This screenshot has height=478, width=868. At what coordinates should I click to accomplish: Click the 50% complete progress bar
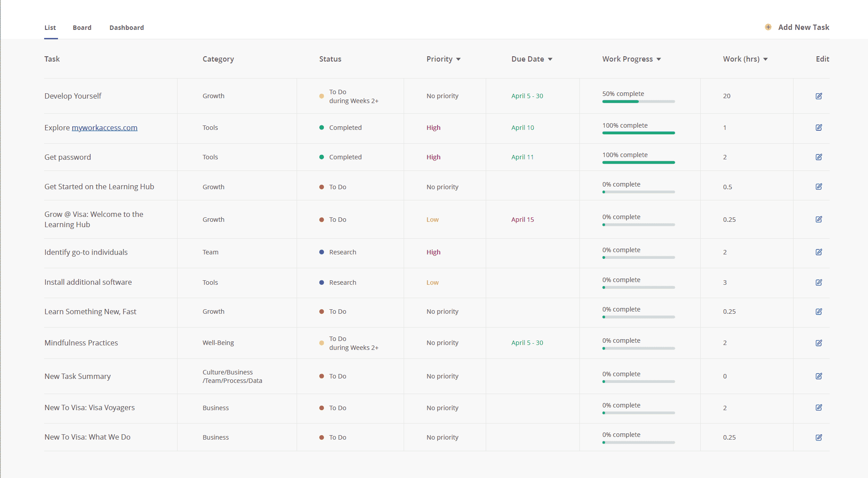pyautogui.click(x=638, y=102)
